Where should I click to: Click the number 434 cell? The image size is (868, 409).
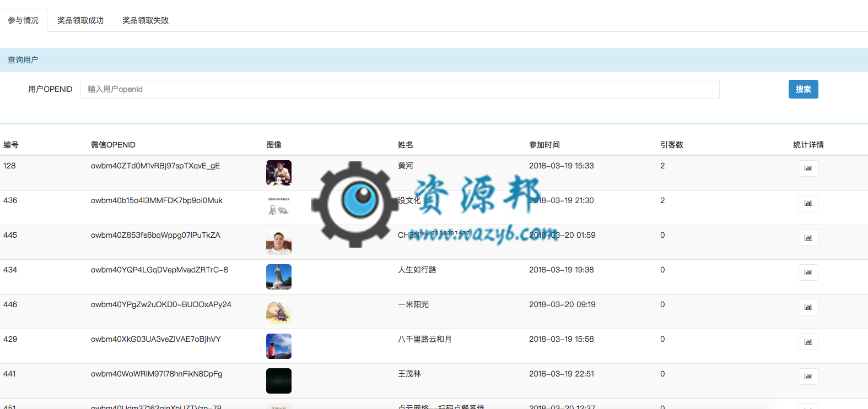(x=10, y=270)
